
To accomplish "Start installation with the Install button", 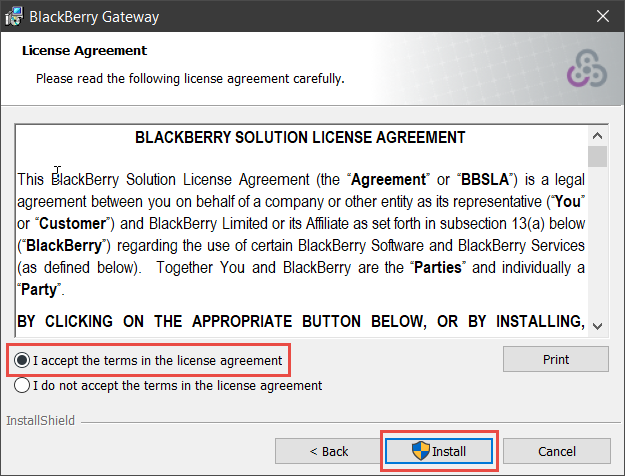I will [x=439, y=451].
